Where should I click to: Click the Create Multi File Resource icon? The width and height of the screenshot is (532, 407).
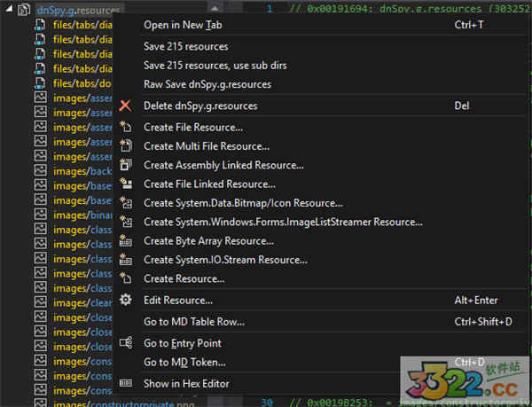tap(126, 145)
